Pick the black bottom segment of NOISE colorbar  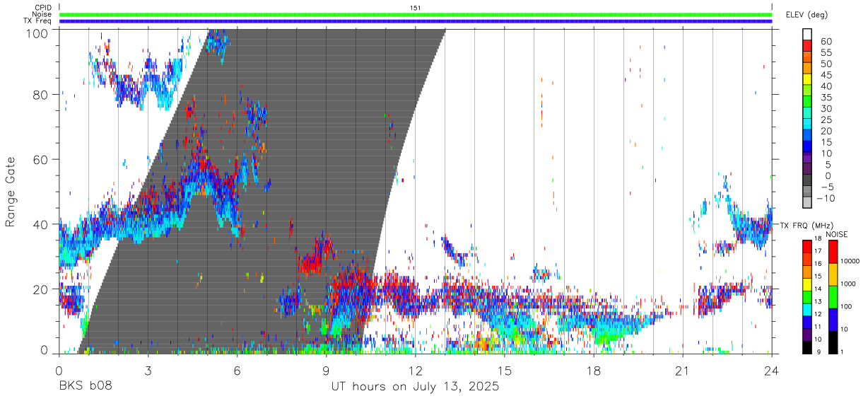coord(833,342)
